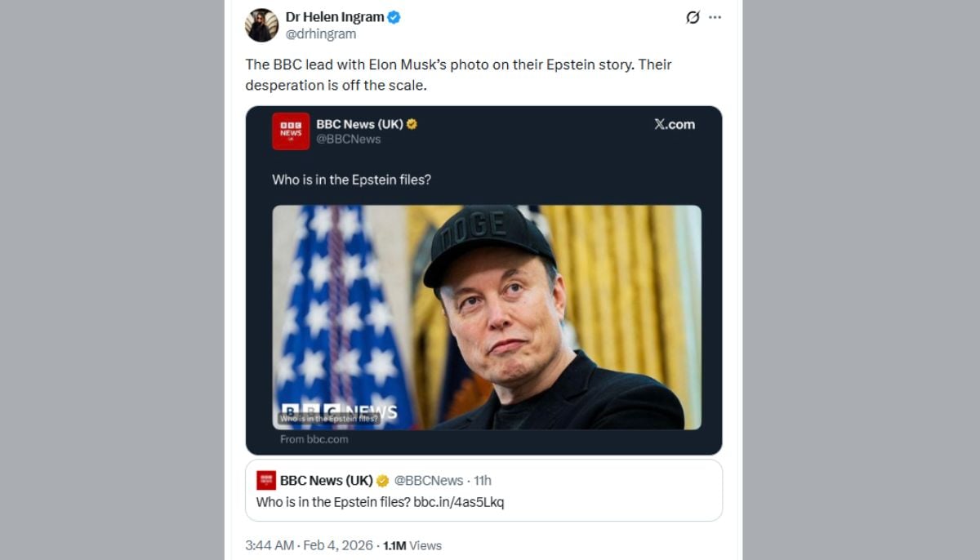Click Dr Helen Ingram's profile picture
The image size is (980, 560).
261,24
